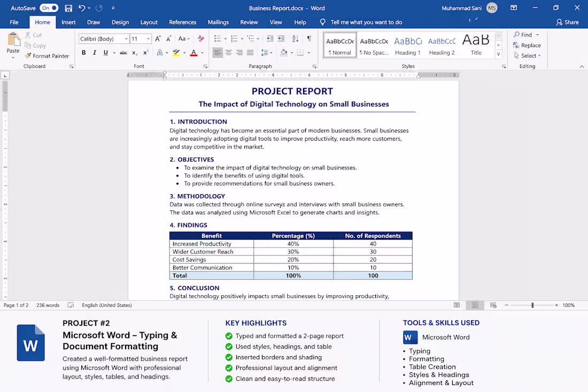Toggle Underline formatting
The width and height of the screenshot is (588, 392).
(x=106, y=53)
